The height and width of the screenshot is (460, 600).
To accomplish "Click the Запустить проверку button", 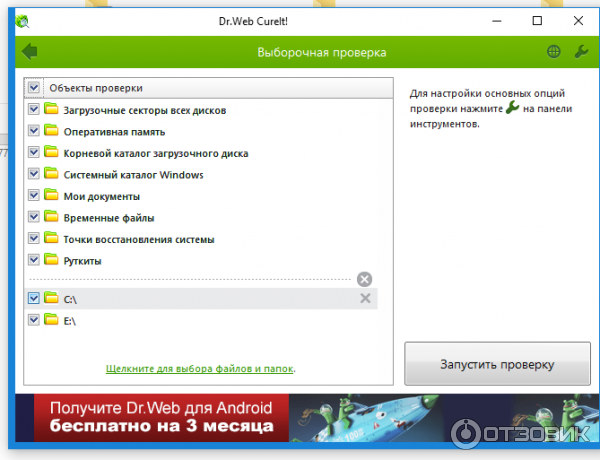I will click(496, 365).
